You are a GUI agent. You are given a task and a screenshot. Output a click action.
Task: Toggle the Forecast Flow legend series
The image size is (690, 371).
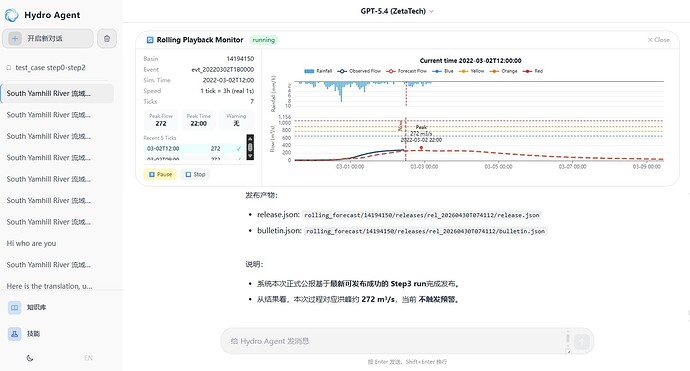pos(407,71)
